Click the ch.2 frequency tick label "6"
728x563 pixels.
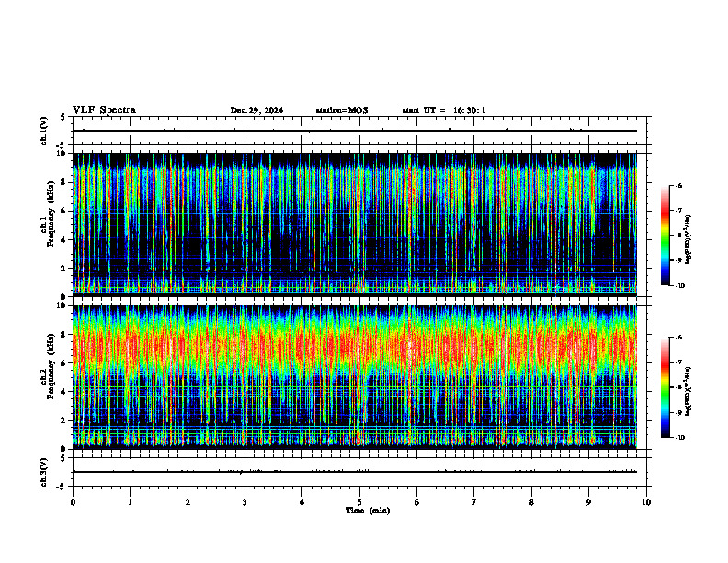pyautogui.click(x=63, y=363)
